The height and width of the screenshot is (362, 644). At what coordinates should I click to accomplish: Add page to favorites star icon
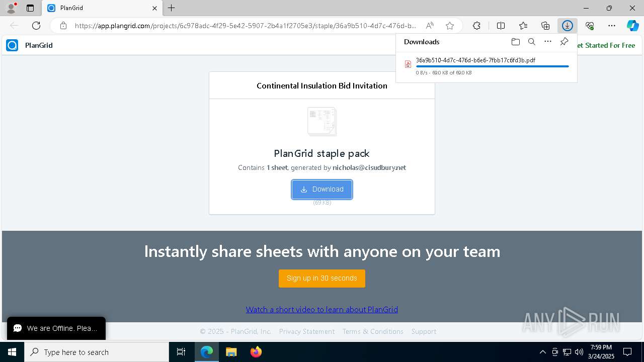(450, 26)
